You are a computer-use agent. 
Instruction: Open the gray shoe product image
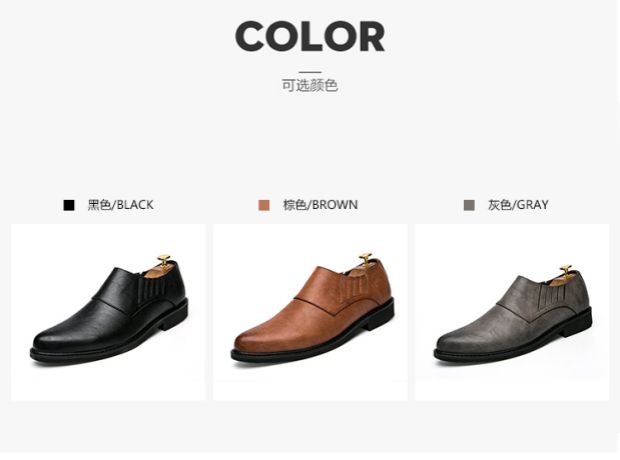512,312
